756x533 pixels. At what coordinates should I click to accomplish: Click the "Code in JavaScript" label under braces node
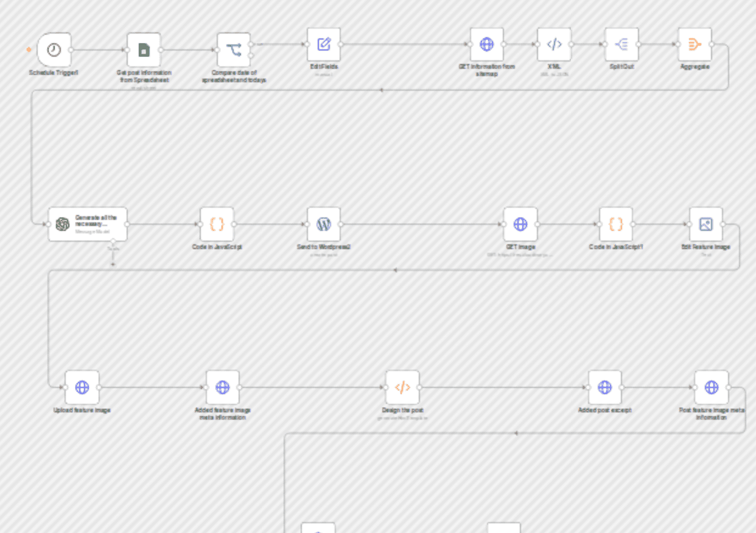(217, 247)
